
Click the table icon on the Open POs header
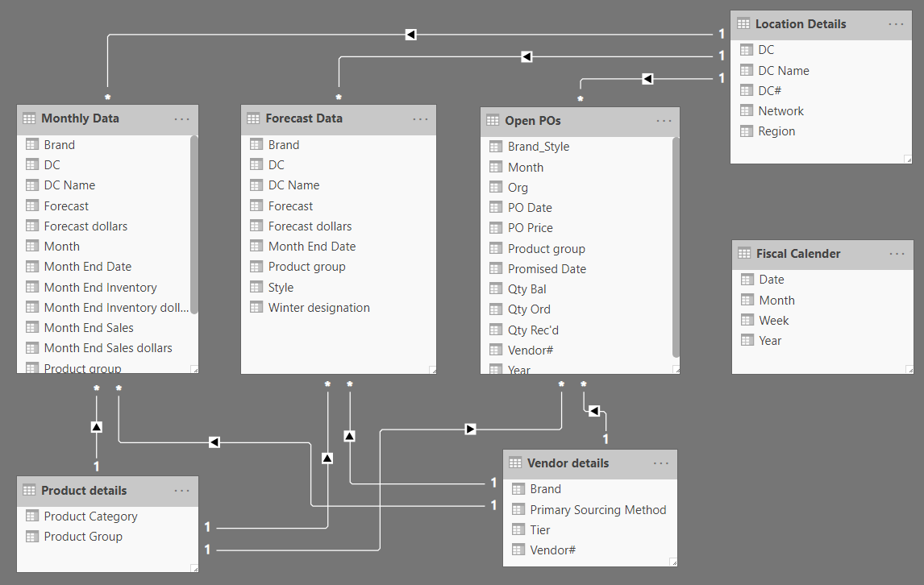point(493,121)
